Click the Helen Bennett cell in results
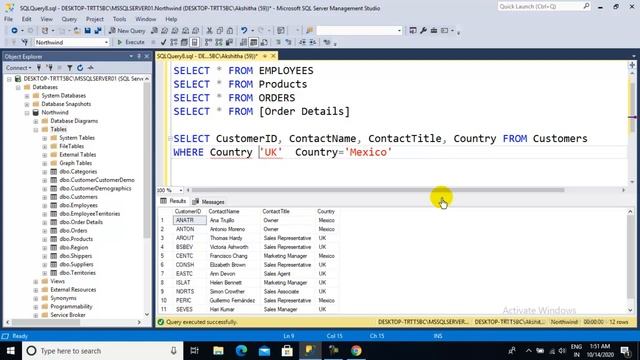The width and height of the screenshot is (640, 360). (x=226, y=282)
